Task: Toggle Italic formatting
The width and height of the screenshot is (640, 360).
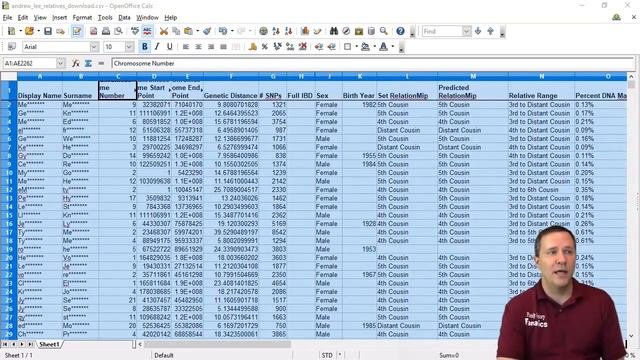Action: click(x=157, y=47)
